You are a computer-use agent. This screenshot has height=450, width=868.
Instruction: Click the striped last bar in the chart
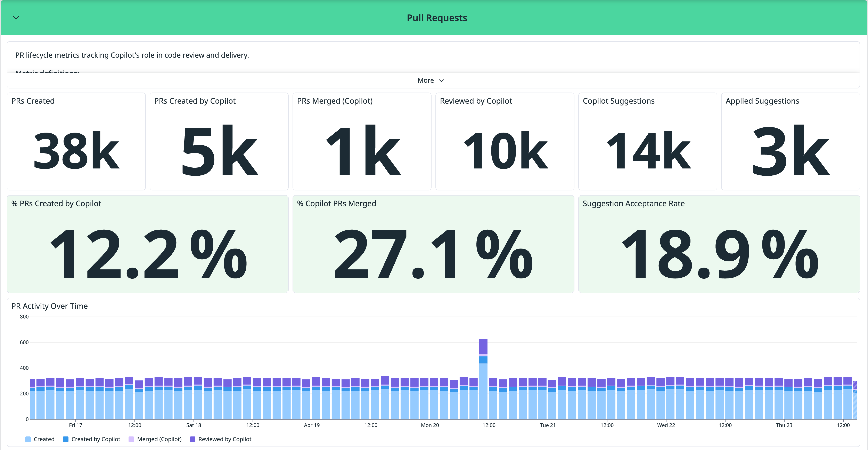click(x=855, y=400)
